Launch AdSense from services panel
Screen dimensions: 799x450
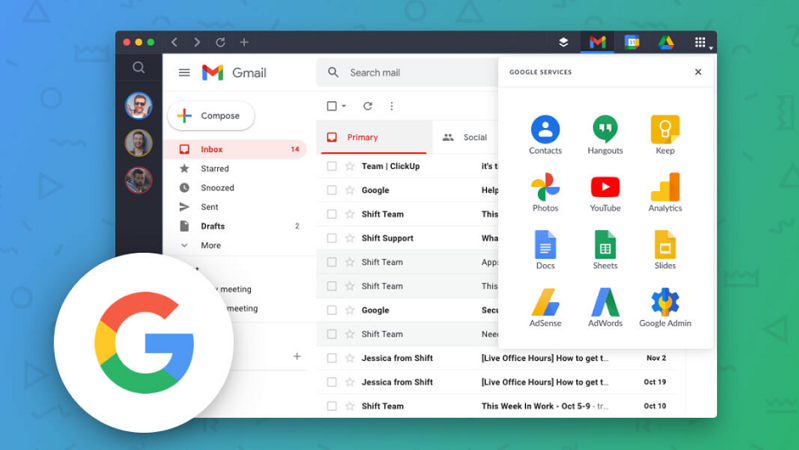point(545,303)
